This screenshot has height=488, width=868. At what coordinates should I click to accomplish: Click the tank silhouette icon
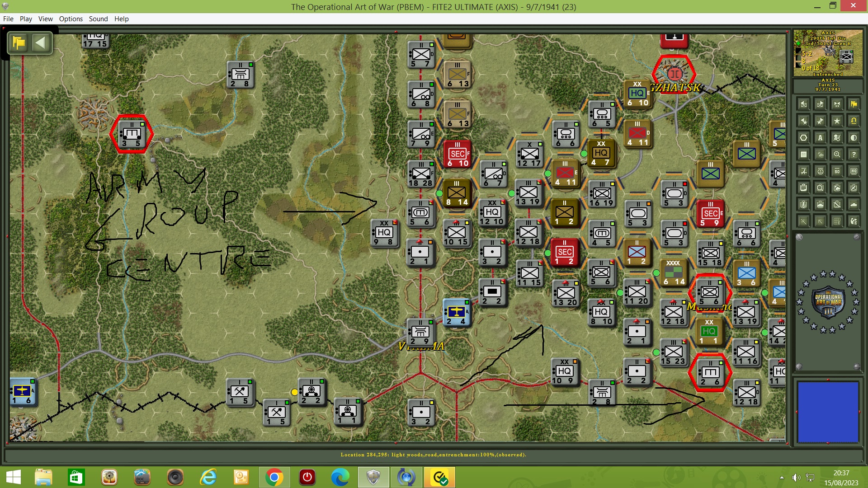(x=854, y=205)
